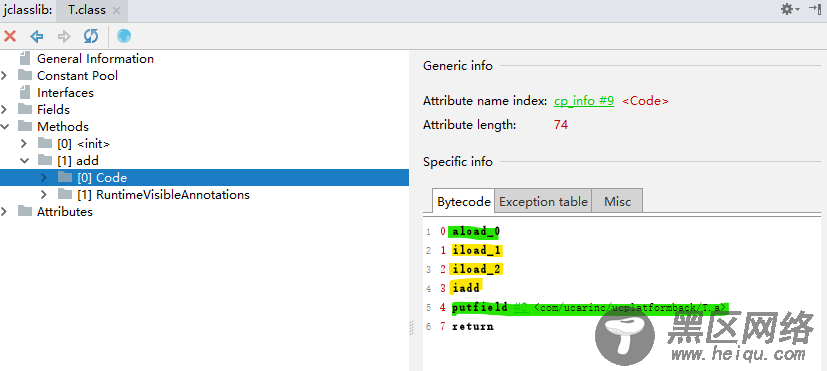Close the T.class tab
The width and height of the screenshot is (827, 371).
(x=117, y=10)
